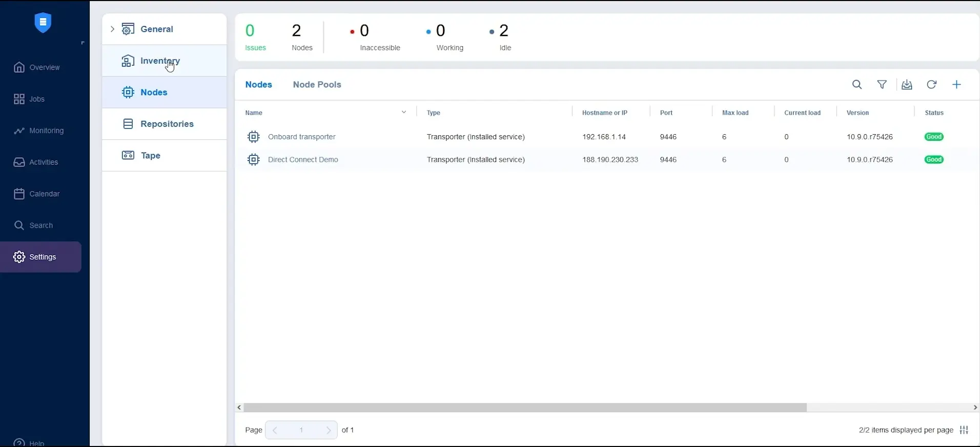
Task: Add a new node with plus icon
Action: pyautogui.click(x=957, y=85)
